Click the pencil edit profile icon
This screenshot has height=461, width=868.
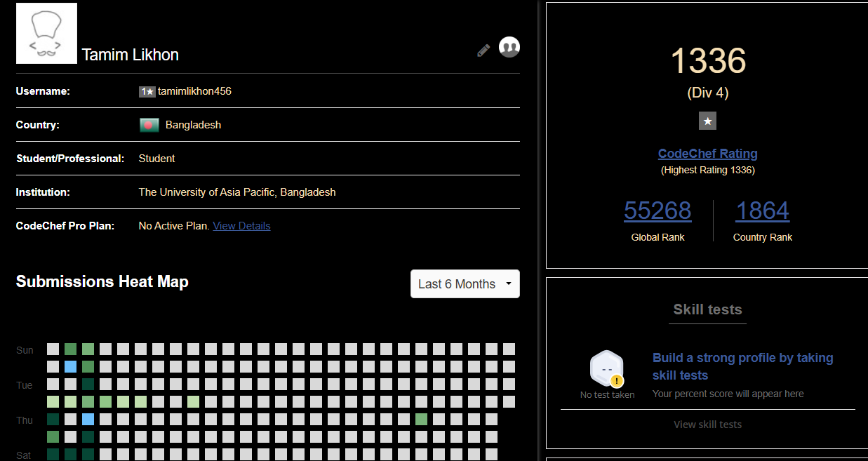(x=483, y=51)
